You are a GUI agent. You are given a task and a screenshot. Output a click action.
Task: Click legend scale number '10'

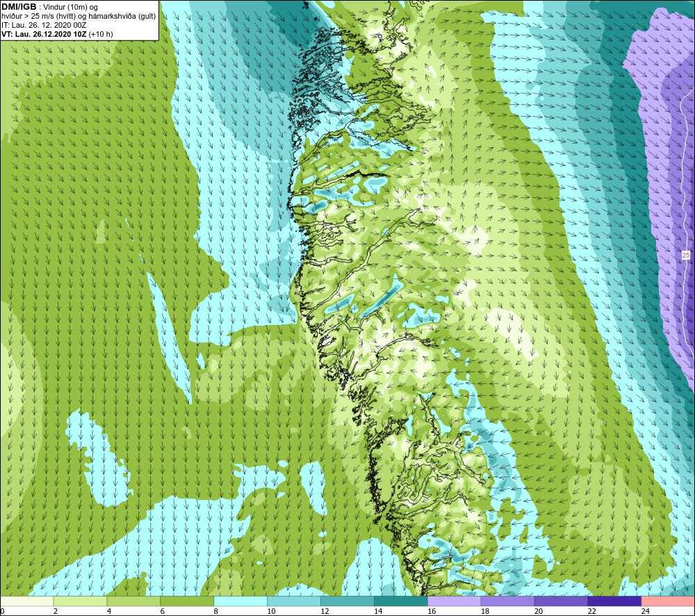point(271,611)
